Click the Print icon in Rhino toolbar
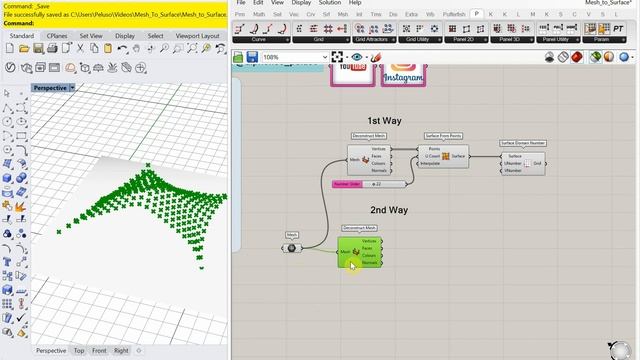This screenshot has width=640, height=360. [52, 49]
